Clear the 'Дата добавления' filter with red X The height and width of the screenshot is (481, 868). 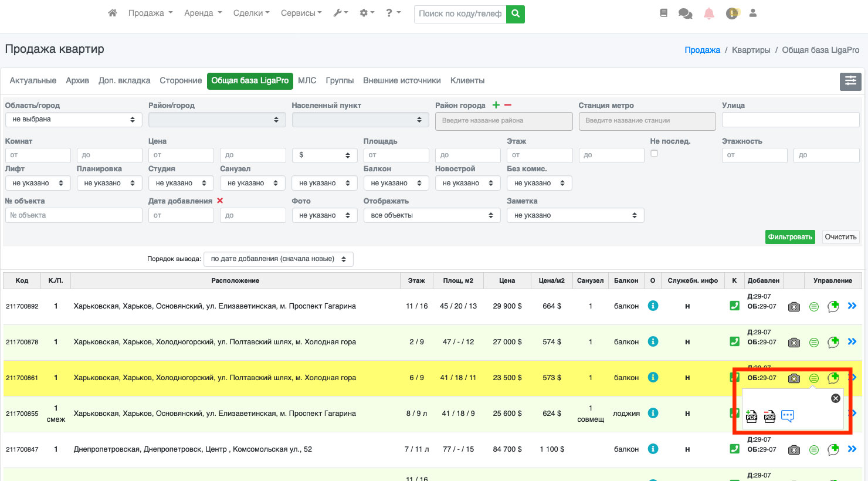[x=220, y=201]
